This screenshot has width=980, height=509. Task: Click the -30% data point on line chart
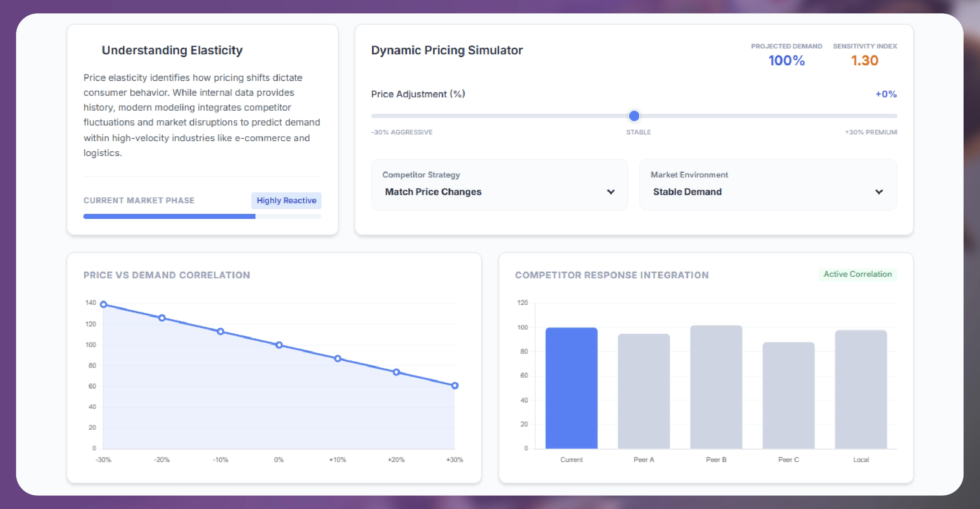(x=104, y=304)
